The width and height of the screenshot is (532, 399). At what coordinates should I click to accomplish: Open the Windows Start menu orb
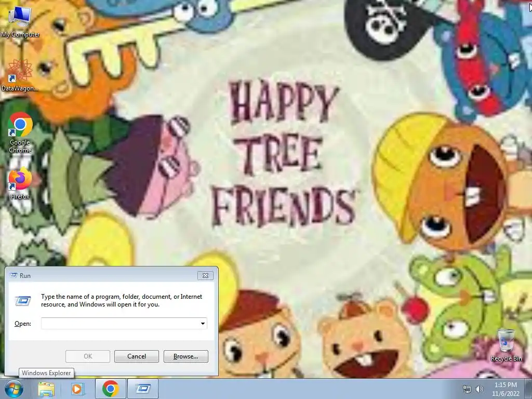14,389
